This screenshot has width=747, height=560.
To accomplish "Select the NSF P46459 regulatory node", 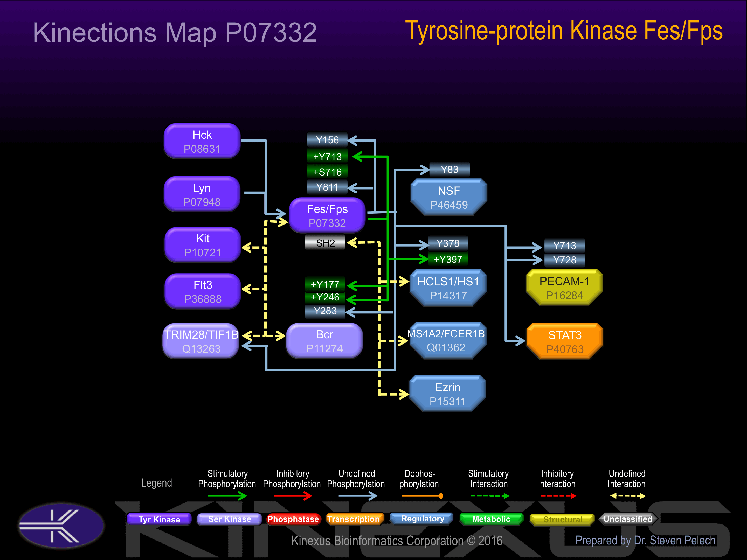I will 449,197.
